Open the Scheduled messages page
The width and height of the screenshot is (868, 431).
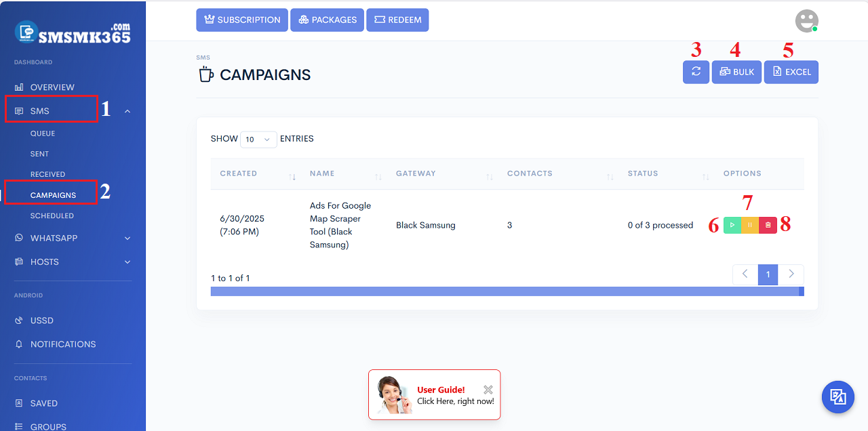52,215
